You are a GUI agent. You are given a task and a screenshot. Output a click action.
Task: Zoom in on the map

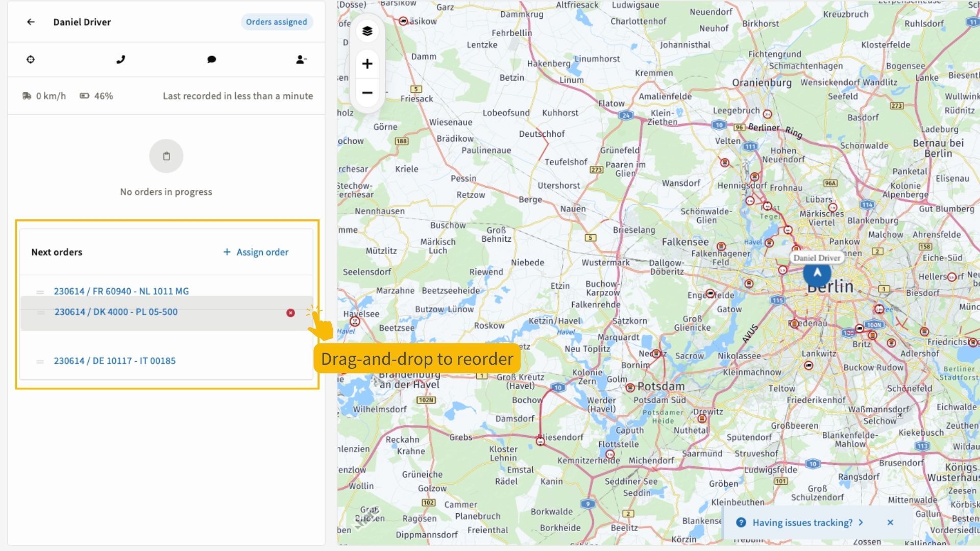pyautogui.click(x=367, y=64)
